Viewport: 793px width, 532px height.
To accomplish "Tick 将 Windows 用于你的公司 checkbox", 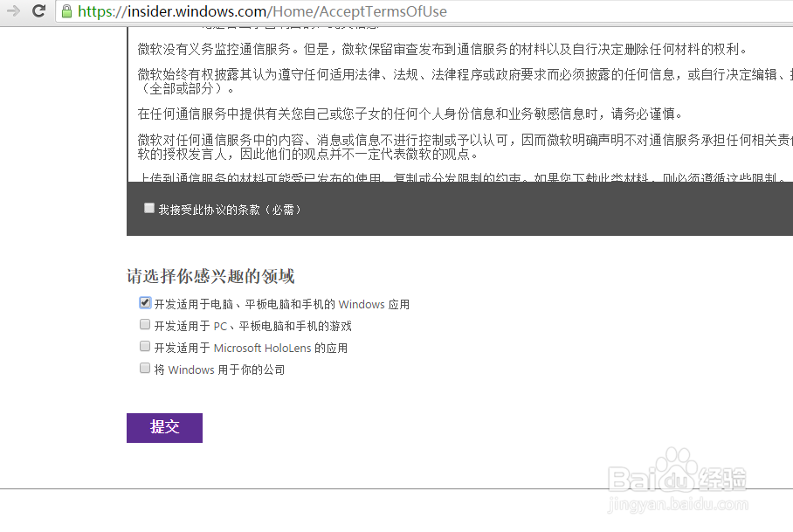I will tap(145, 368).
